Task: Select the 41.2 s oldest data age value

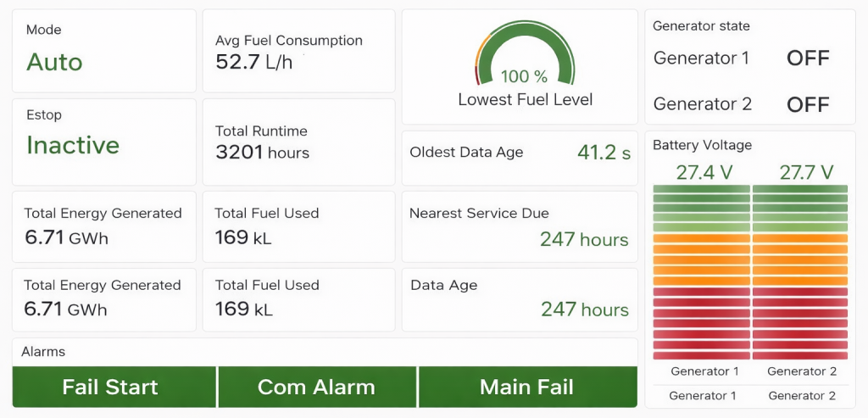Action: tap(604, 153)
